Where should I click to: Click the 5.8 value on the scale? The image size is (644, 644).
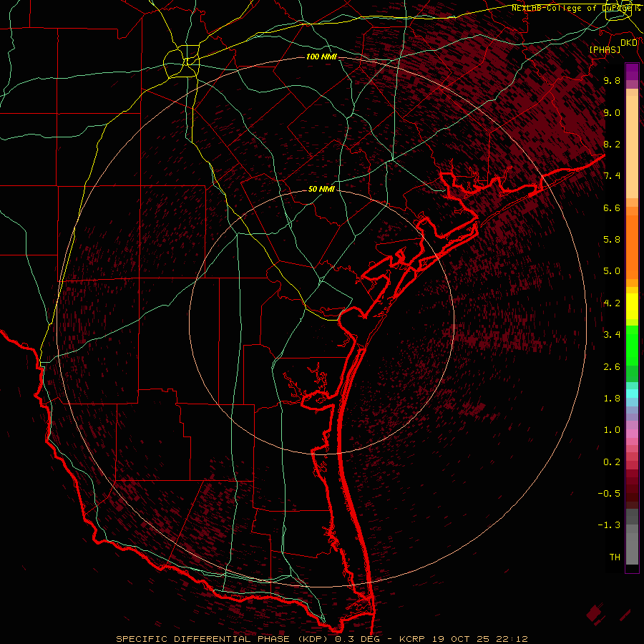(x=612, y=240)
